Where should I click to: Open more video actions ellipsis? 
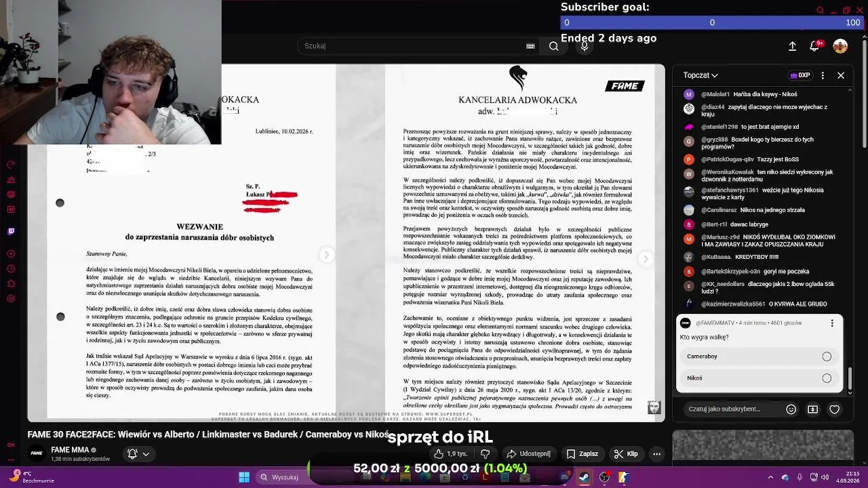click(x=656, y=453)
